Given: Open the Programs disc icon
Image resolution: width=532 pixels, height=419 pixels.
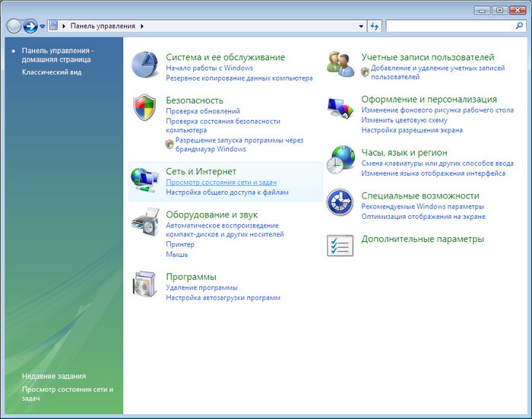Looking at the screenshot, I should 145,284.
